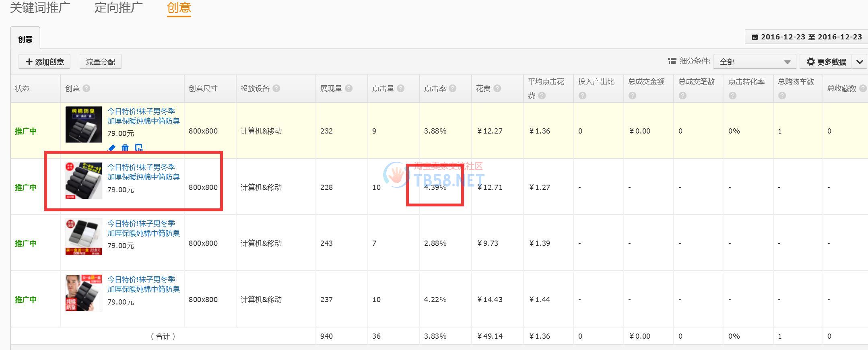Viewport: 868px width, 350px height.
Task: Expand the arrow next to 更多数据
Action: click(x=860, y=62)
